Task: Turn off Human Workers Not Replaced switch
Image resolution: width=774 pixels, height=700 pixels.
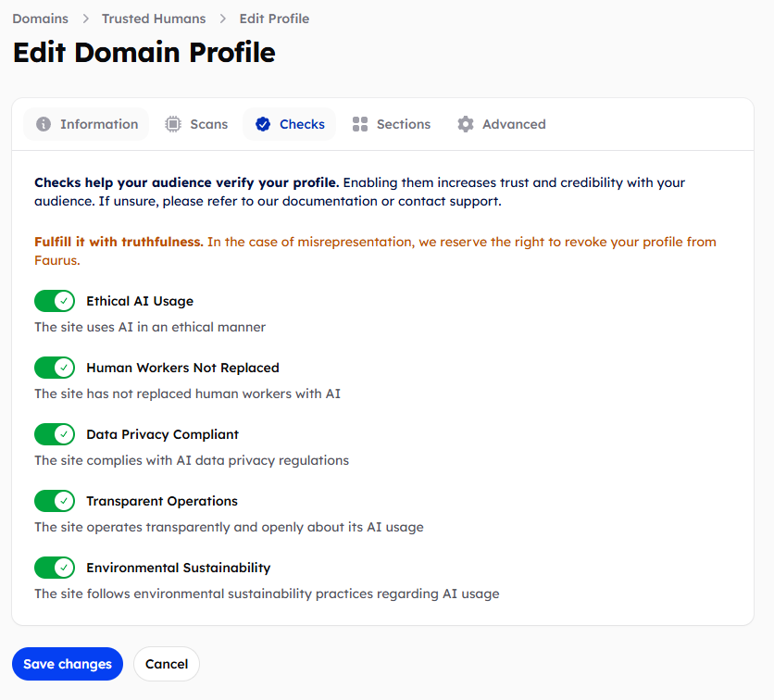Action: (x=55, y=368)
